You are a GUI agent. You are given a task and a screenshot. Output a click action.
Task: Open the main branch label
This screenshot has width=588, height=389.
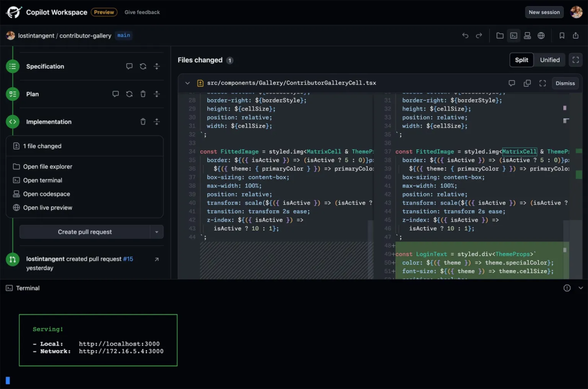tap(124, 35)
